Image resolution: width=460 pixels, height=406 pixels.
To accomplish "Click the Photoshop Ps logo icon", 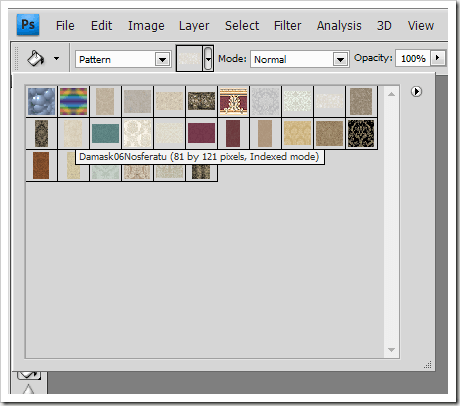I will click(28, 25).
